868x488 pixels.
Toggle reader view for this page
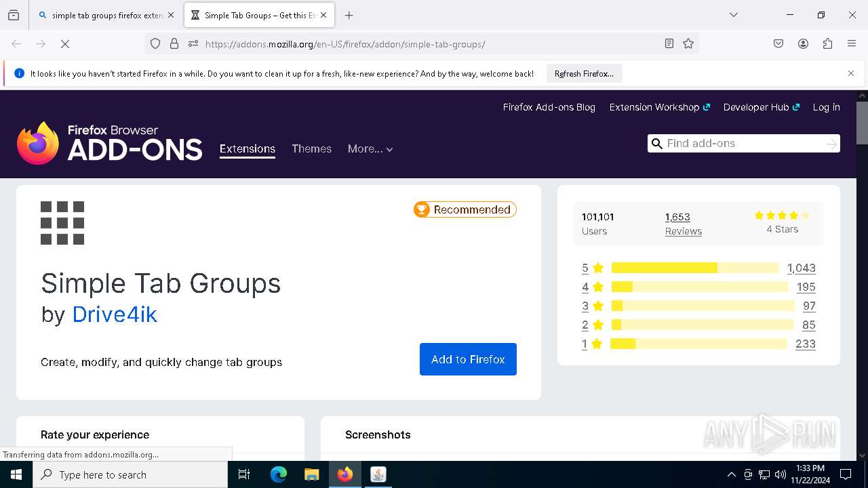click(669, 44)
